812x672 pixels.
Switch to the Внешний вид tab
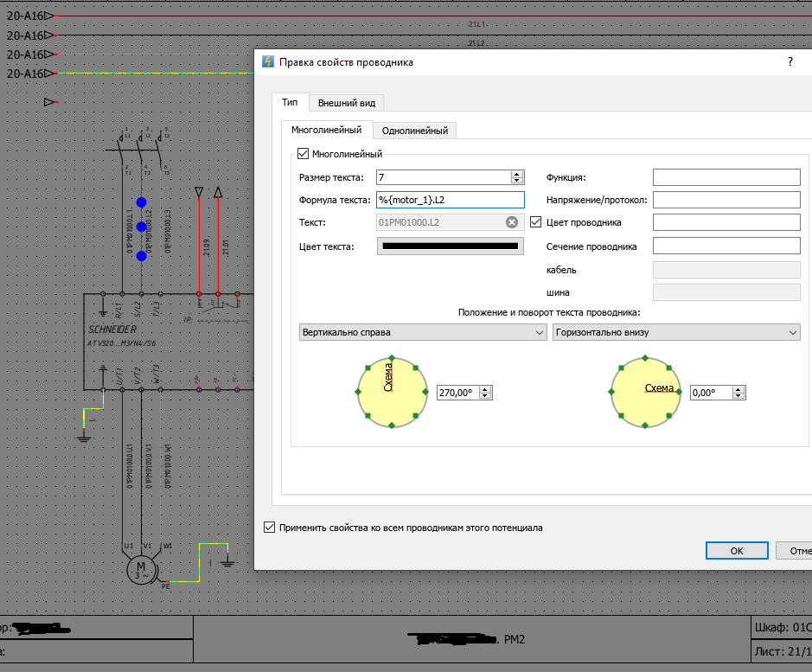(346, 103)
